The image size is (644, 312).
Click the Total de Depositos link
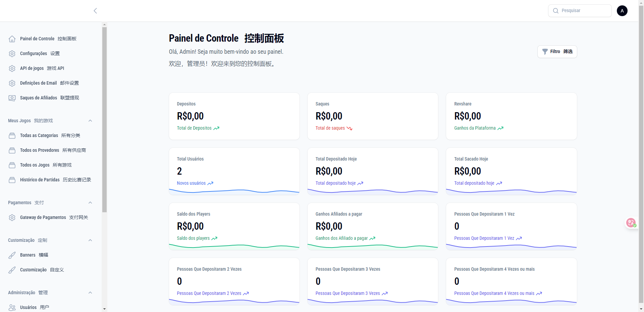coord(194,128)
